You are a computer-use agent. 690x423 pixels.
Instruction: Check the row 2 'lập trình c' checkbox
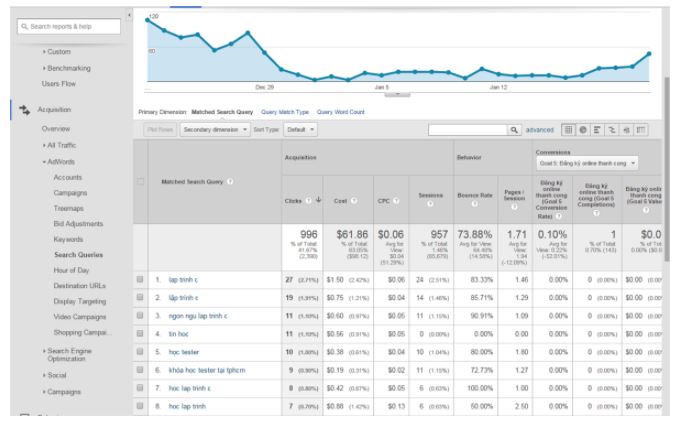click(140, 298)
